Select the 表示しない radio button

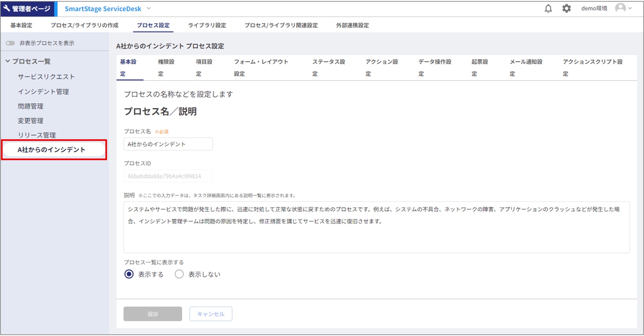coord(179,274)
